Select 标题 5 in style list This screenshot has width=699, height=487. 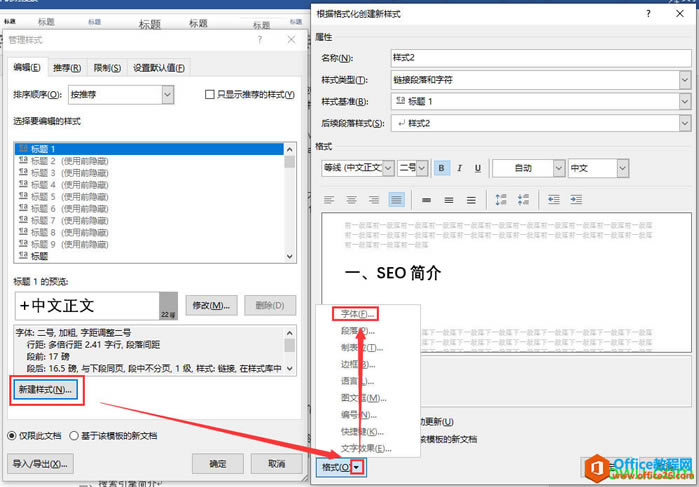click(x=149, y=197)
